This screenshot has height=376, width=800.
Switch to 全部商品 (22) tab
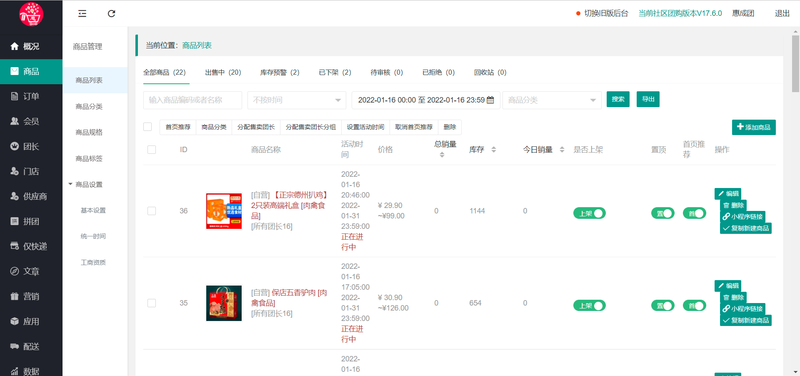[164, 72]
